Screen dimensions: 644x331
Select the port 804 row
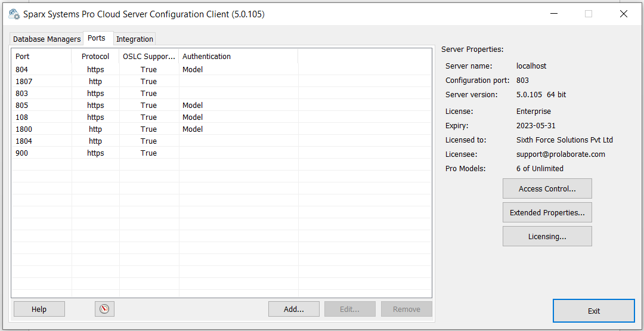click(x=221, y=69)
